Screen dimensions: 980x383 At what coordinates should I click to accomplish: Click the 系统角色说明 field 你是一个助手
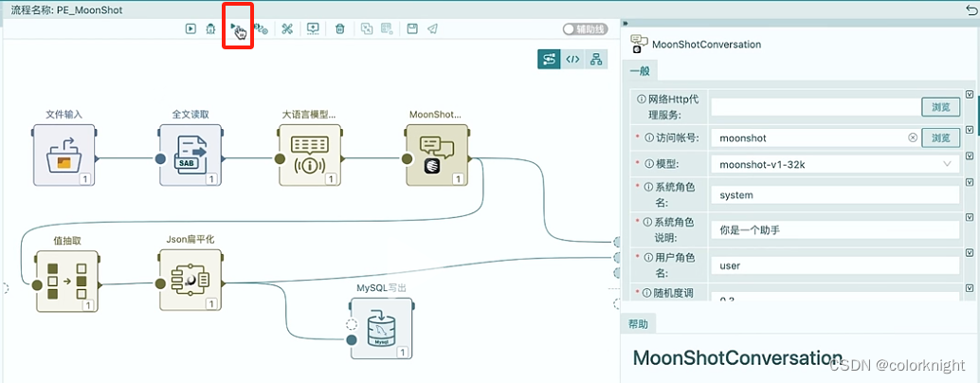[834, 230]
